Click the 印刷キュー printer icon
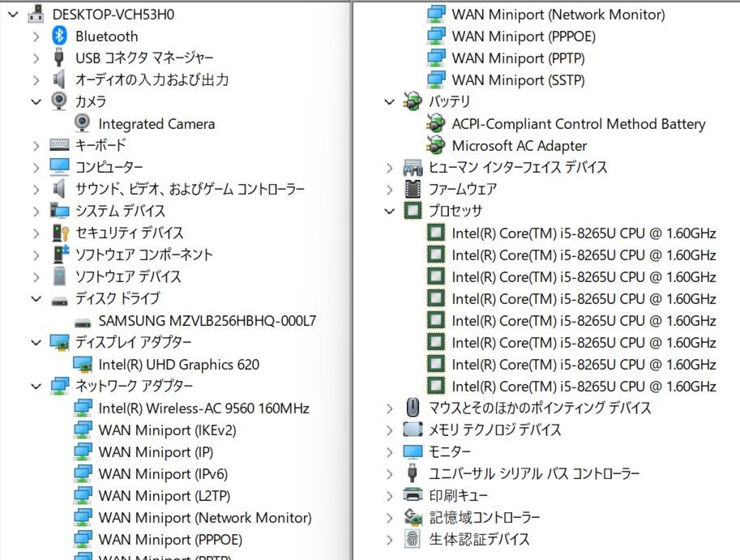The width and height of the screenshot is (740, 560). pyautogui.click(x=413, y=495)
